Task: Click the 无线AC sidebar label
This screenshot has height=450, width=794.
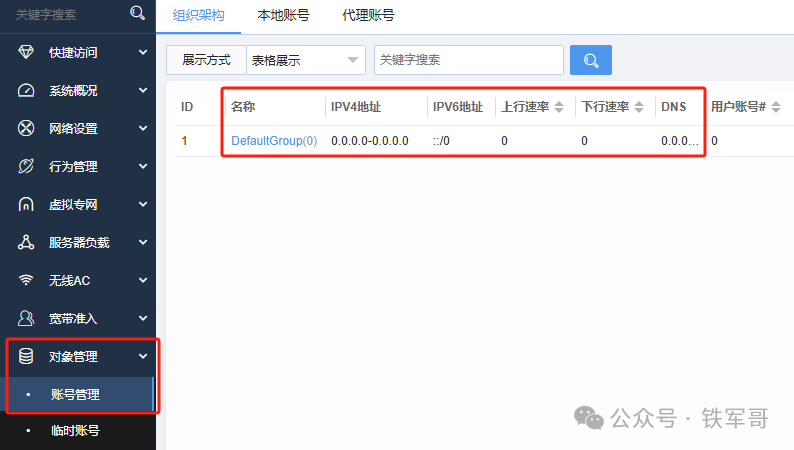Action: tap(69, 280)
